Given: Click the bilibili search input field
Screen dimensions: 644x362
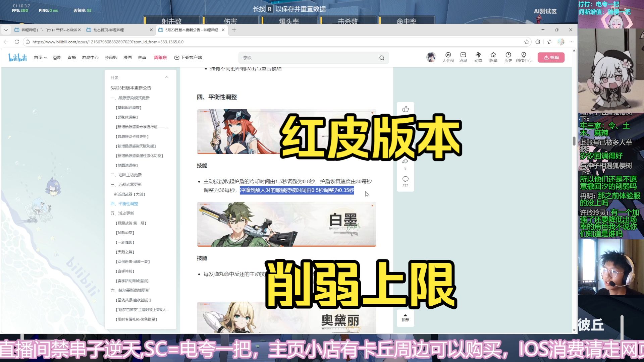Looking at the screenshot, I should click(x=309, y=58).
